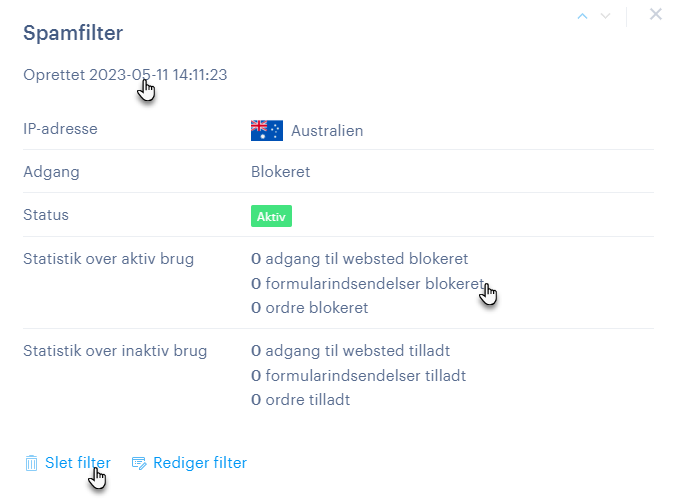Click the ordre tilladt statistic
The image size is (675, 499).
(300, 399)
